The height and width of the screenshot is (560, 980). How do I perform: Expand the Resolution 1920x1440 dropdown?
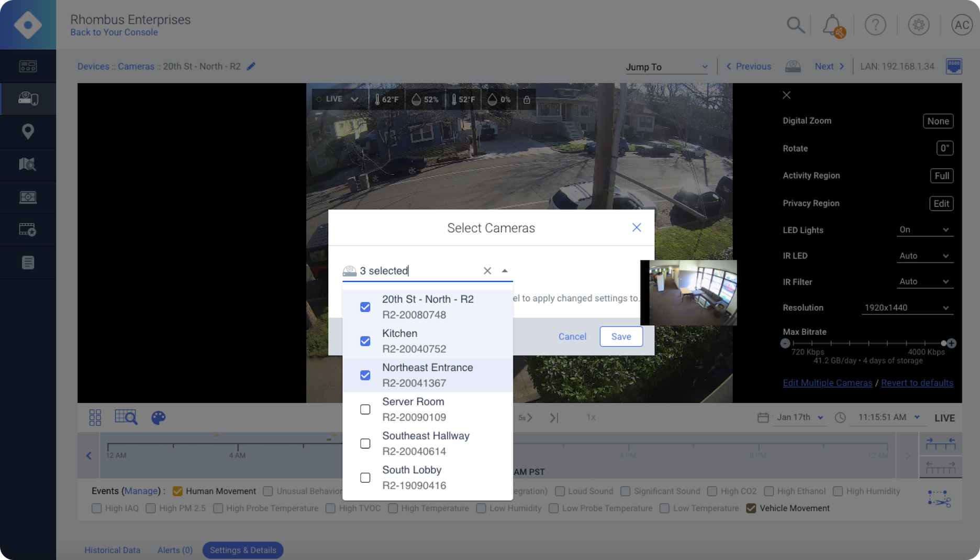[x=907, y=308]
